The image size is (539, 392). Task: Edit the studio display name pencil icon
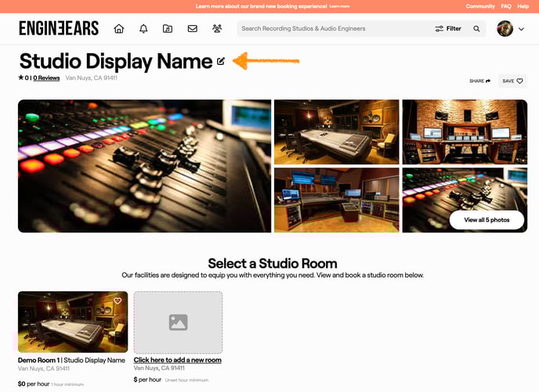pos(221,61)
